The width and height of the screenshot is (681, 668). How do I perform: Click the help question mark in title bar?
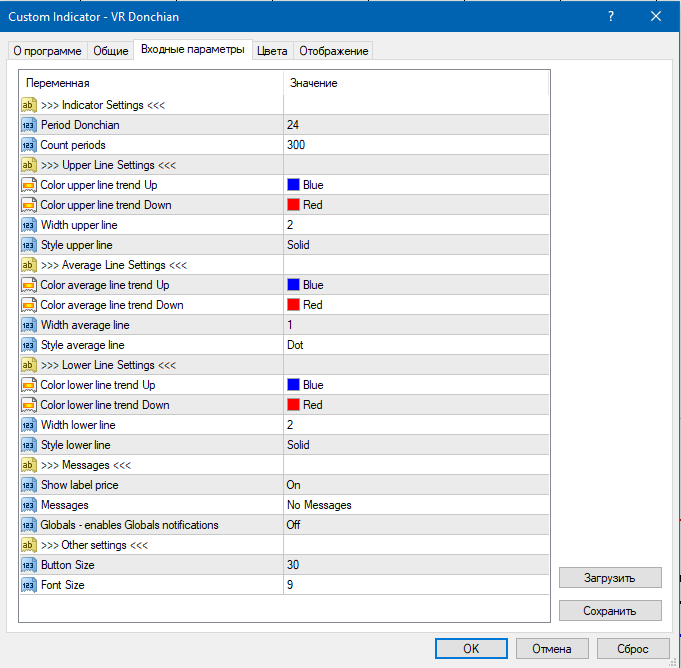coord(611,17)
